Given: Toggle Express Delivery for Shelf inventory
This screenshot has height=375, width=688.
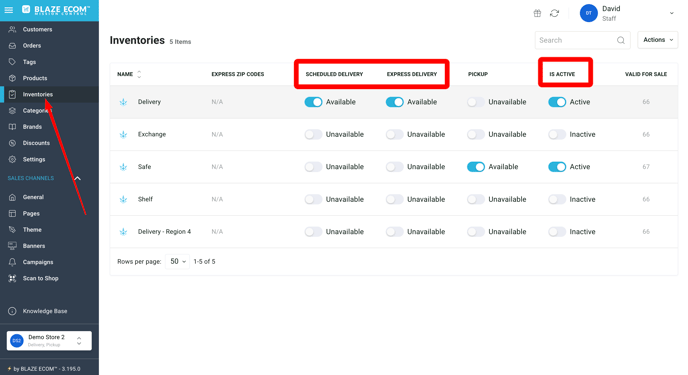Looking at the screenshot, I should (x=394, y=200).
